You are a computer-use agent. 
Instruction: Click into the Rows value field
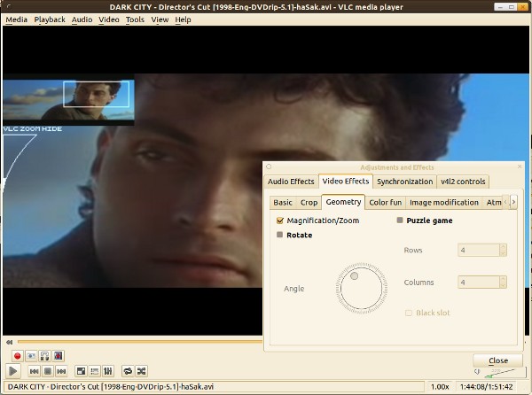[x=479, y=251]
